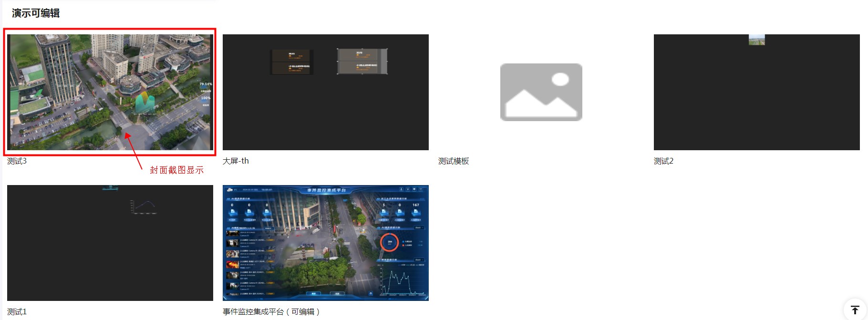Click the green 3D marker in the 测试3 cover
This screenshot has height=320, width=868.
click(144, 103)
